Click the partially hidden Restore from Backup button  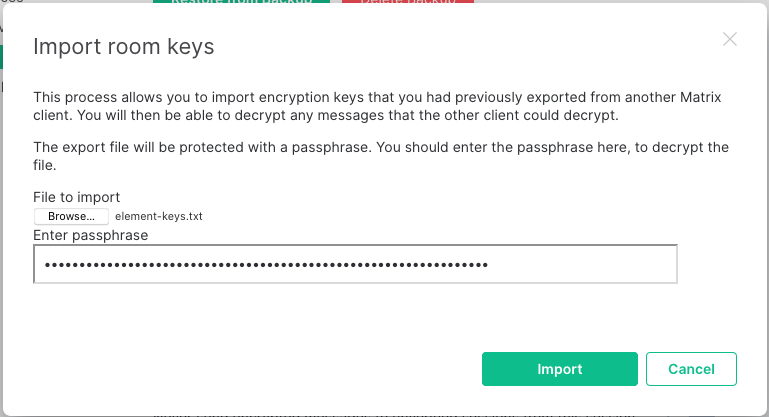pyautogui.click(x=241, y=1)
